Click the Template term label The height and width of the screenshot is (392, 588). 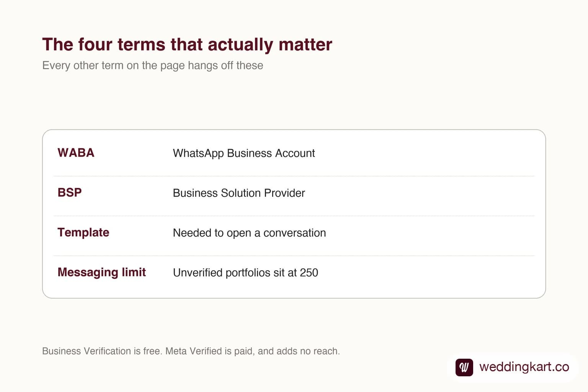tap(83, 232)
